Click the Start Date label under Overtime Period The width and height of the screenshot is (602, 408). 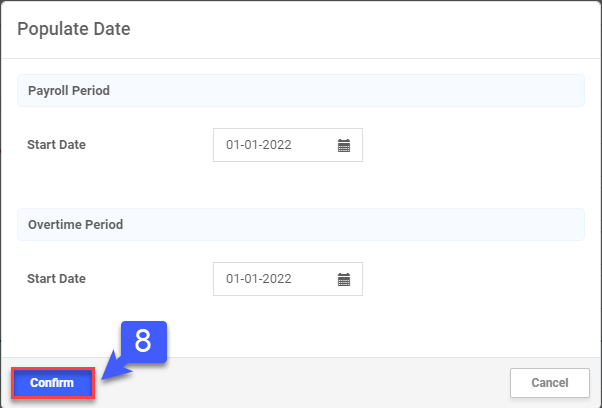click(57, 279)
